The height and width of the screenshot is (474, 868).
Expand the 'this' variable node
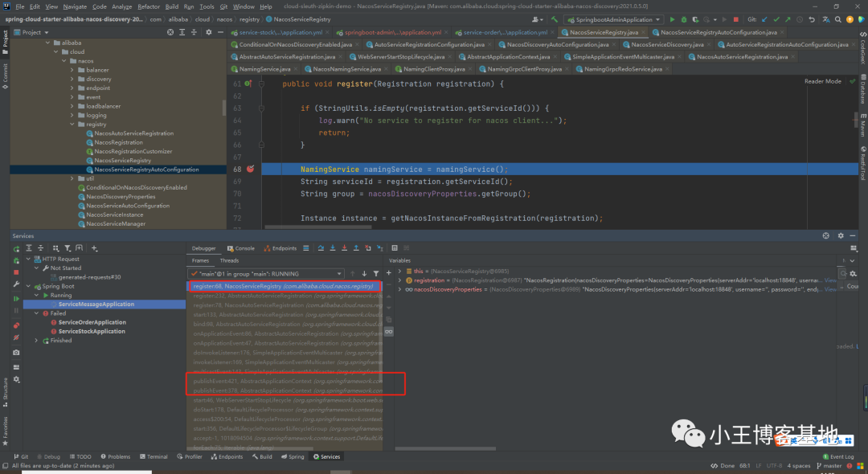pos(399,272)
